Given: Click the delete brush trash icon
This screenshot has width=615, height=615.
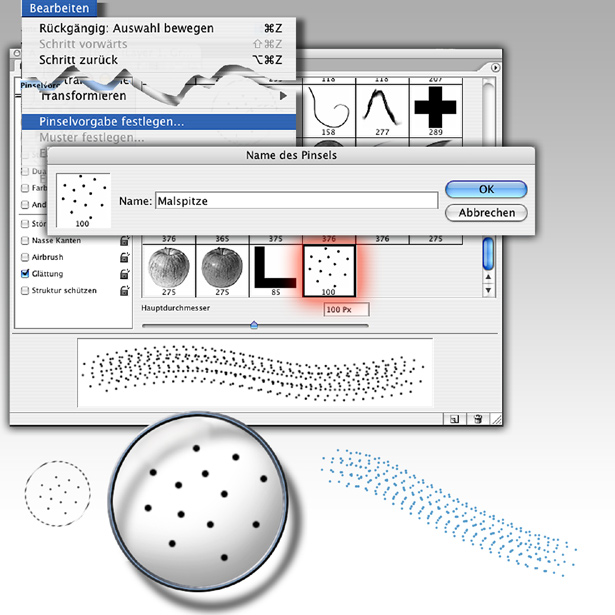Looking at the screenshot, I should click(x=478, y=419).
